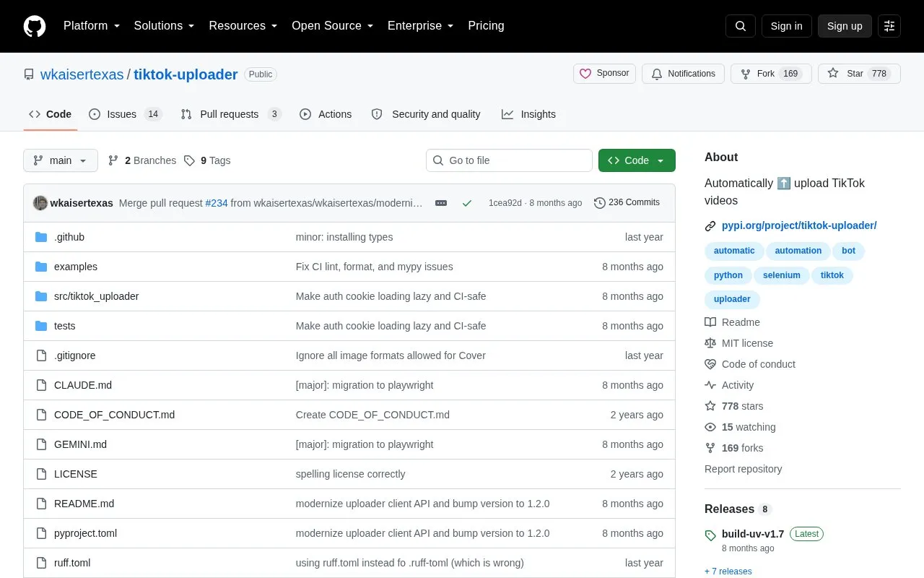This screenshot has width=924, height=578.
Task: Star the repository
Action: [859, 74]
